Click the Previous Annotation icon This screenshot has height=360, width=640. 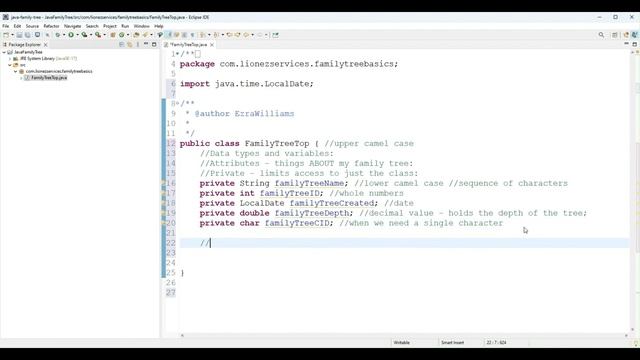(x=216, y=35)
